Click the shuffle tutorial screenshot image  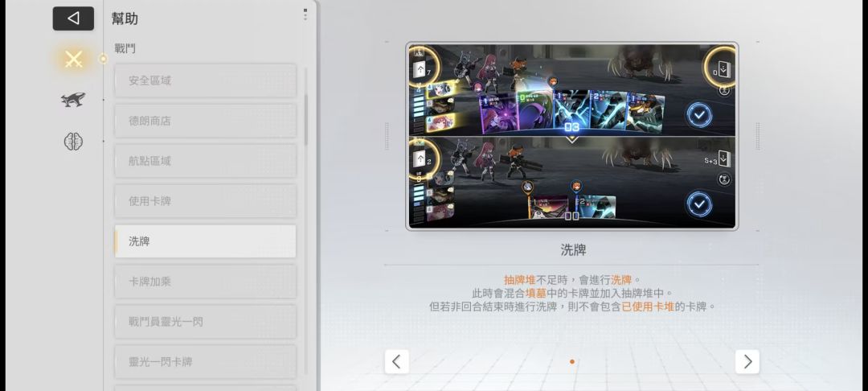click(572, 136)
